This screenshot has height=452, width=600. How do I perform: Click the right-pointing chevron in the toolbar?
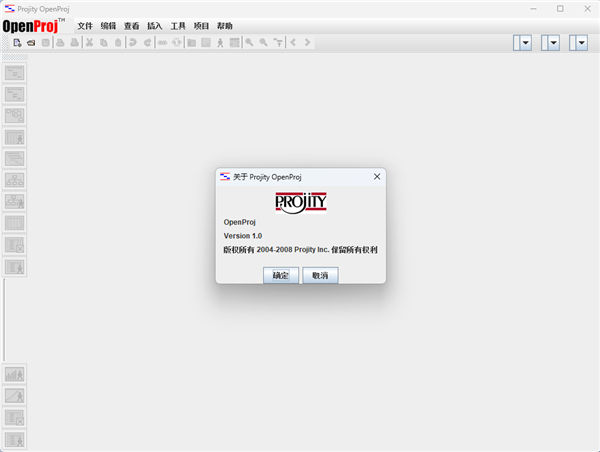307,42
